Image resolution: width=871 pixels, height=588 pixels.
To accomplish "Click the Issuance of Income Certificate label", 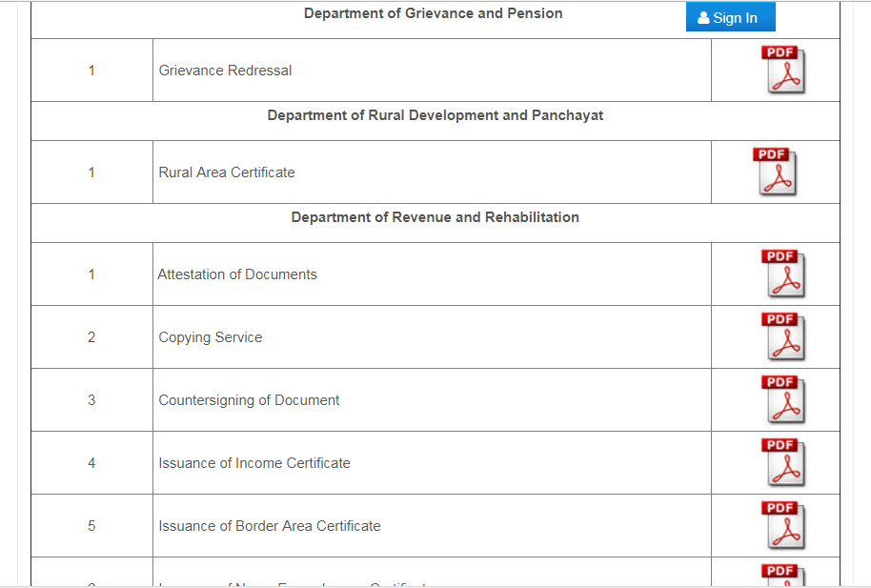I will point(254,462).
